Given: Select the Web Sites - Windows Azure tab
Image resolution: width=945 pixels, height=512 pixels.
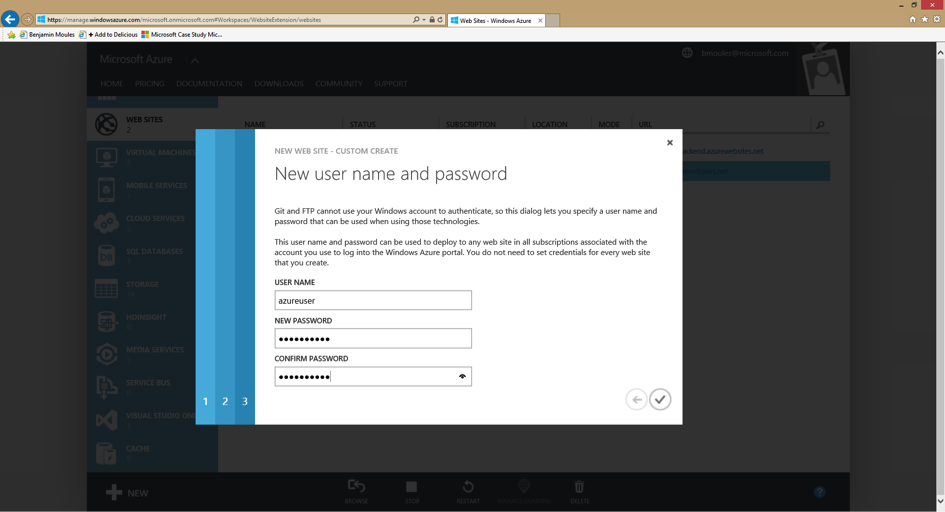Looking at the screenshot, I should [x=495, y=20].
